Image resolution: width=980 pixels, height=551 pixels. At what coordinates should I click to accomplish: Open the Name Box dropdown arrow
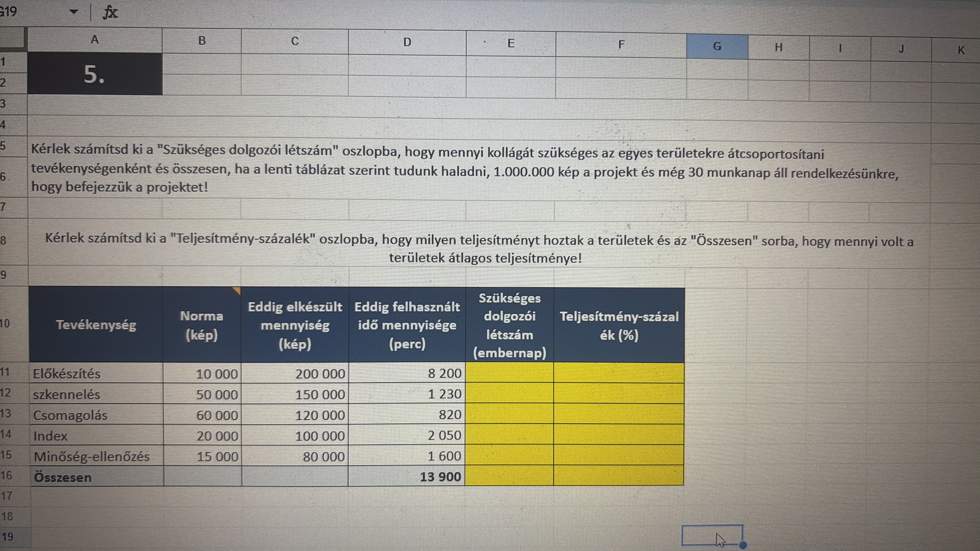coord(74,12)
